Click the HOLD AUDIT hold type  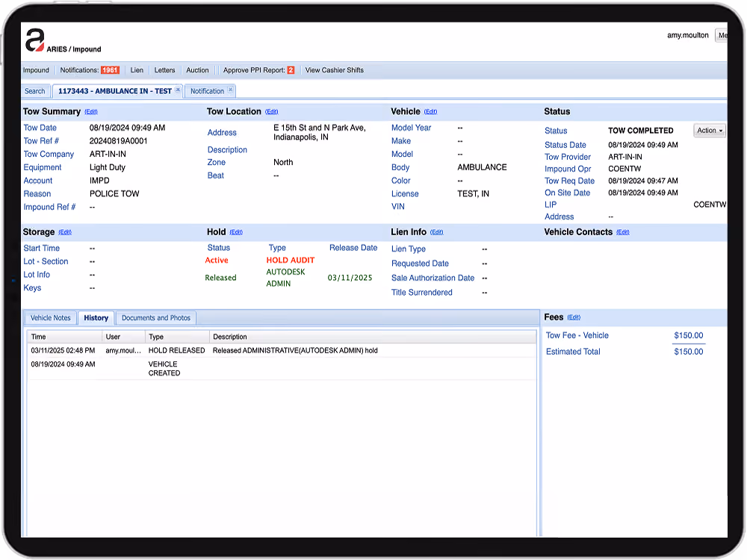pyautogui.click(x=291, y=260)
